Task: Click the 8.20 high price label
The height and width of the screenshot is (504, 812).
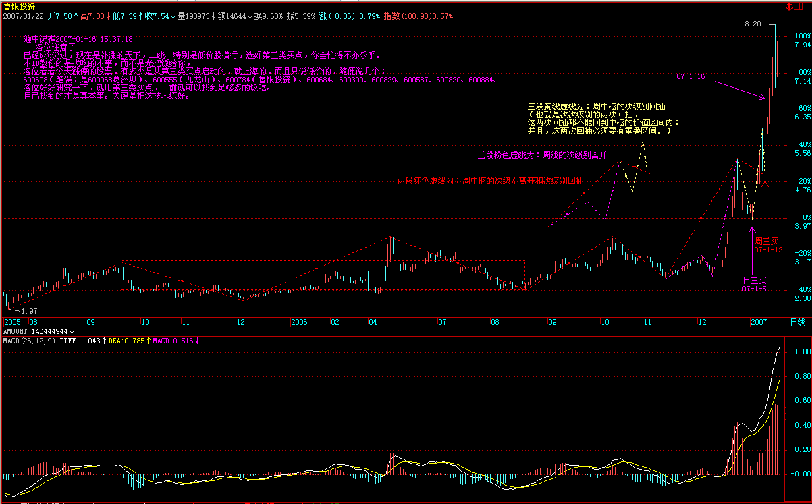Action: point(753,24)
